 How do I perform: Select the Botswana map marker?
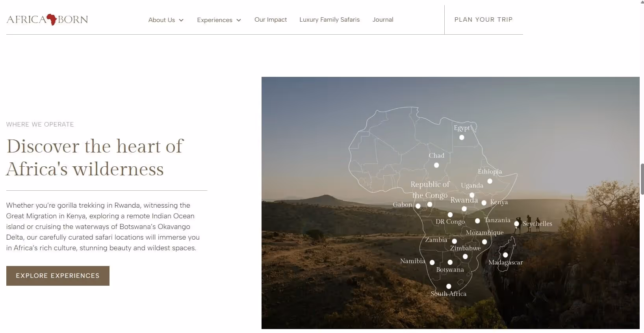coord(450,262)
